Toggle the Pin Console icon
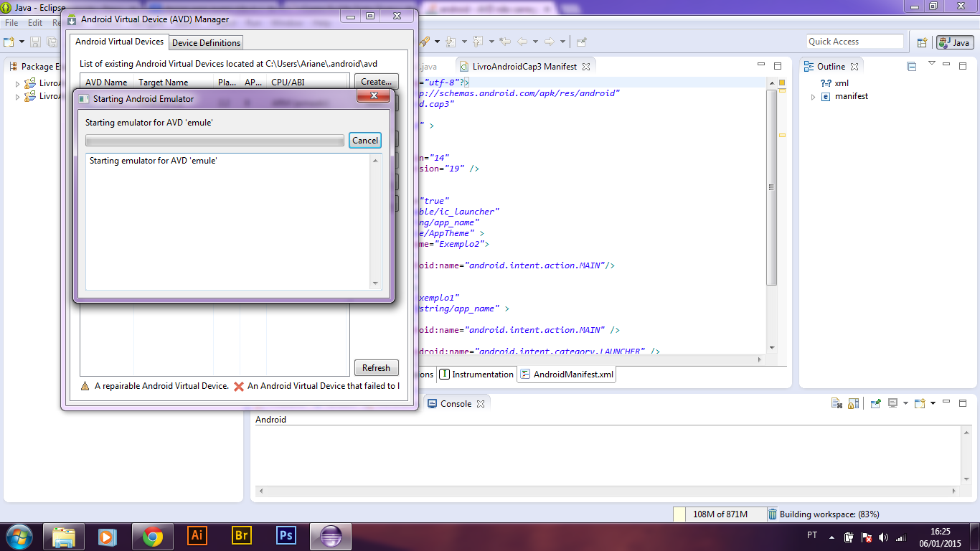This screenshot has width=980, height=551. coord(875,404)
